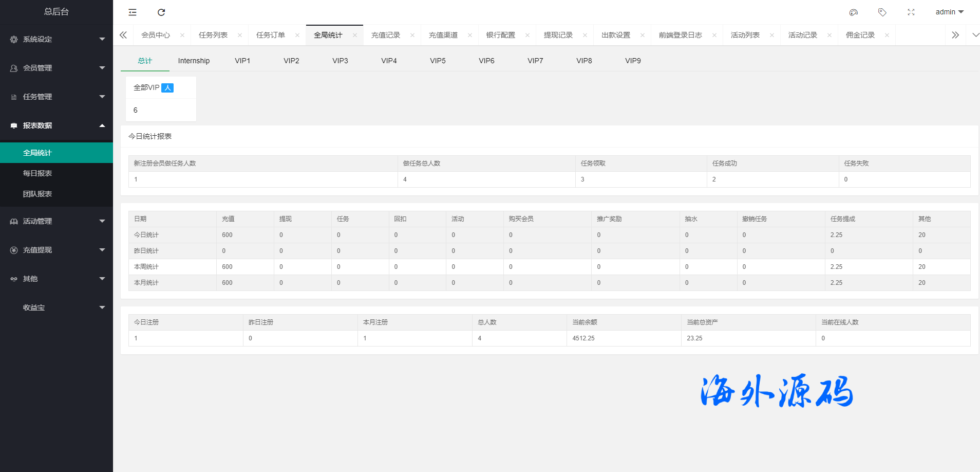Switch to the Internship tab
The image size is (980, 472).
(x=194, y=61)
